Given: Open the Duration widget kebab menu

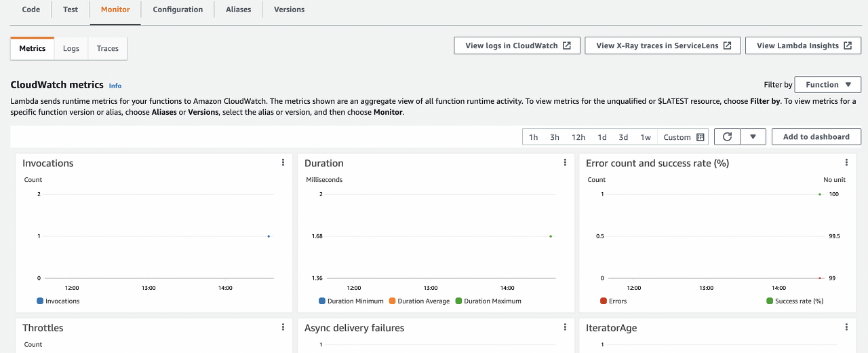Looking at the screenshot, I should [565, 162].
